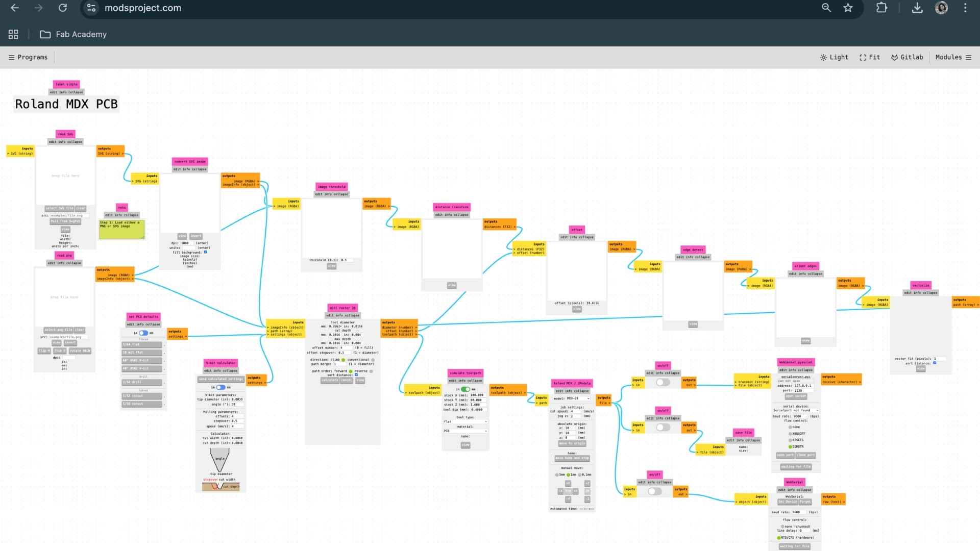The height and width of the screenshot is (551, 980).
Task: Open the Modules menu
Action: click(x=953, y=57)
